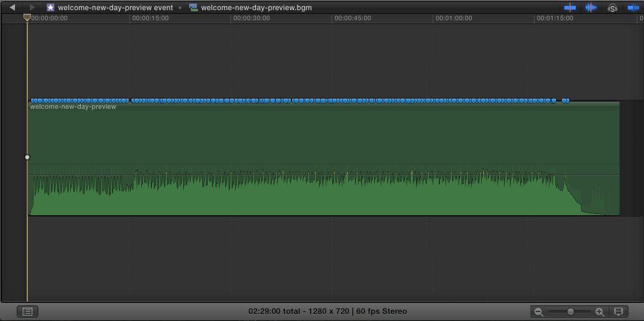
Task: Toggle timeline snapping
Action: 633,7
